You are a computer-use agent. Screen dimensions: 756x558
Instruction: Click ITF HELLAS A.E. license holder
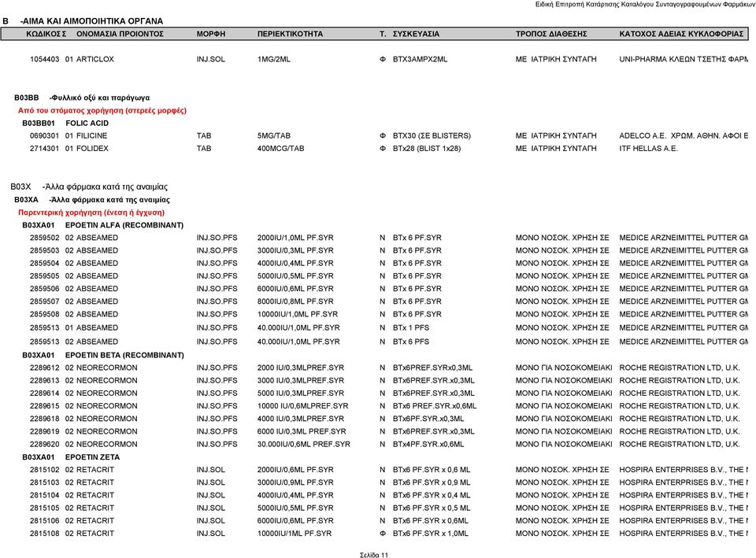[648, 149]
